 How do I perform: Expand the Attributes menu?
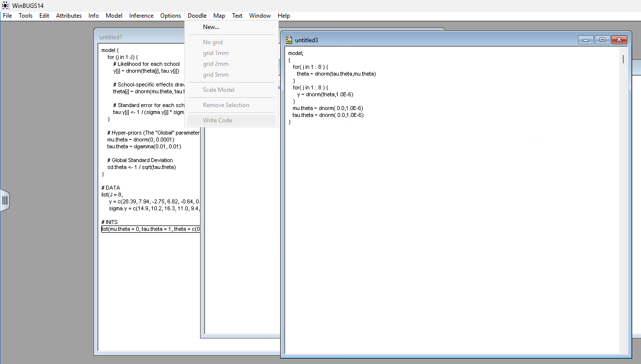69,16
